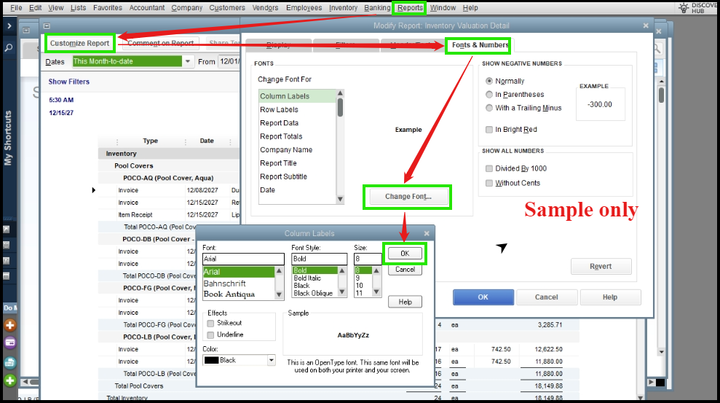Click the black color swatch in Color box
720x403 pixels.
point(211,360)
